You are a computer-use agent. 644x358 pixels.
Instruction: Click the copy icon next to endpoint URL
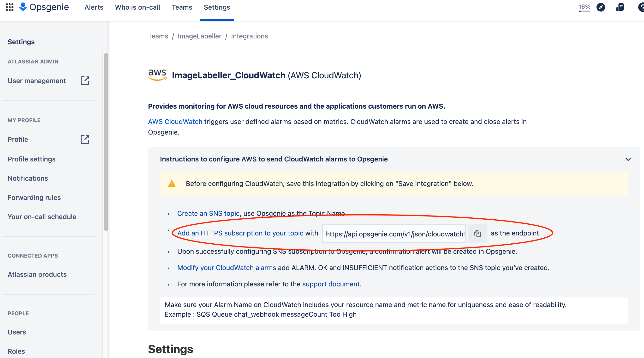click(x=477, y=233)
